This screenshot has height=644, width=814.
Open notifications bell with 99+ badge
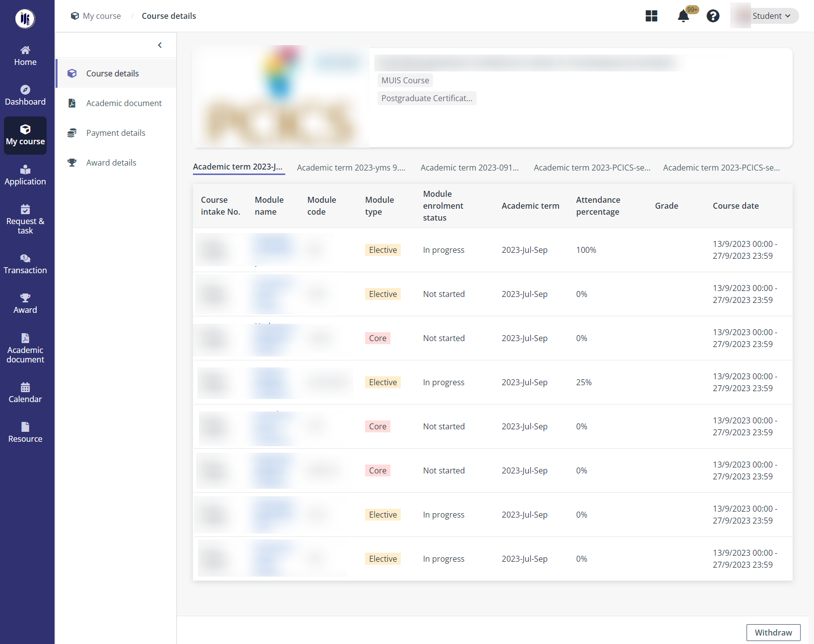tap(684, 16)
